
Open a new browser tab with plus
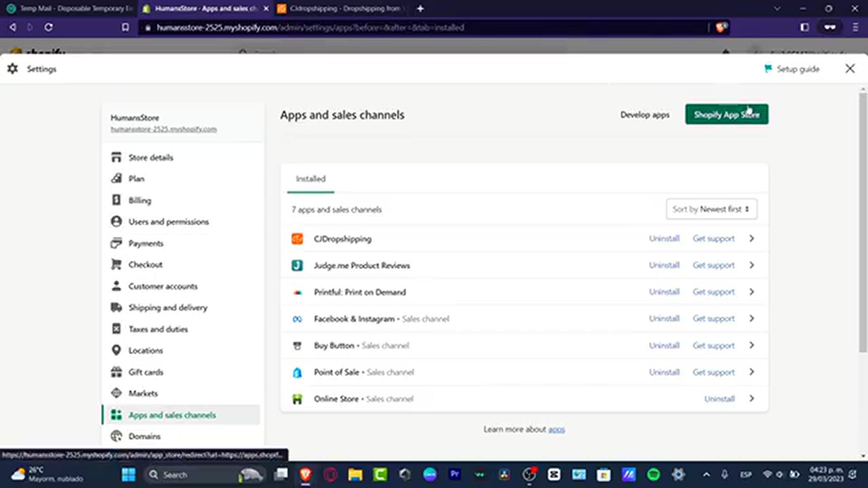[x=420, y=9]
